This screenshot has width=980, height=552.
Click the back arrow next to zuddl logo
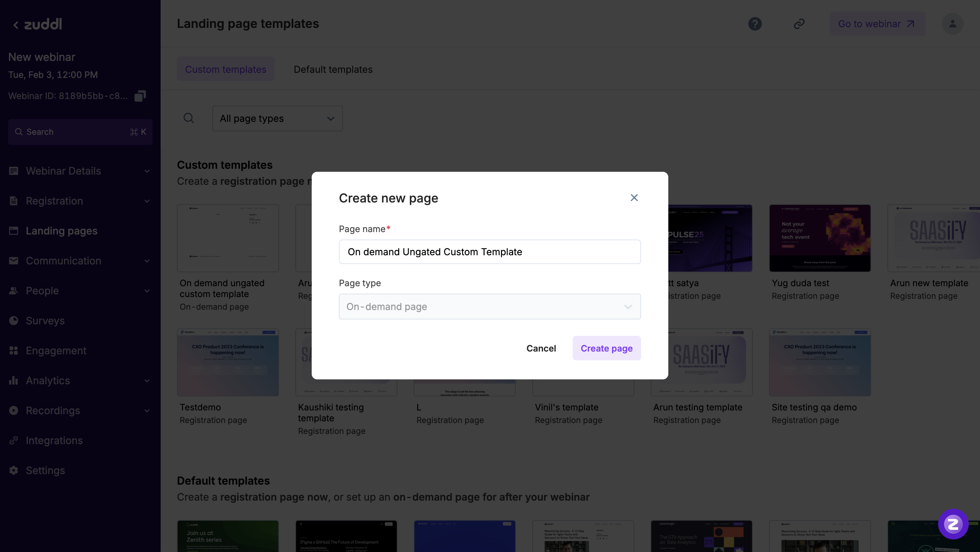[16, 25]
